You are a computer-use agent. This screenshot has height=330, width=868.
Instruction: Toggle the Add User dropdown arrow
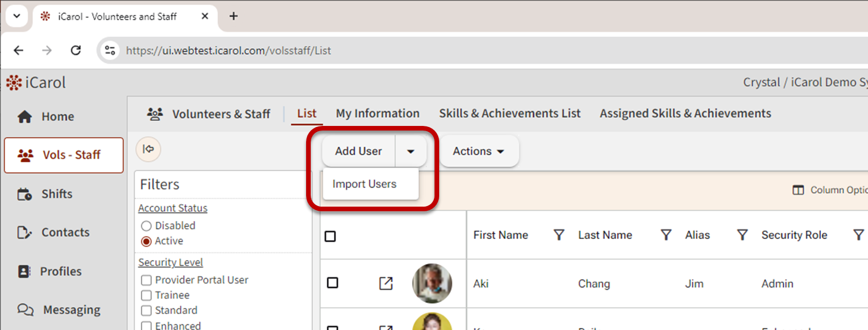pos(410,151)
